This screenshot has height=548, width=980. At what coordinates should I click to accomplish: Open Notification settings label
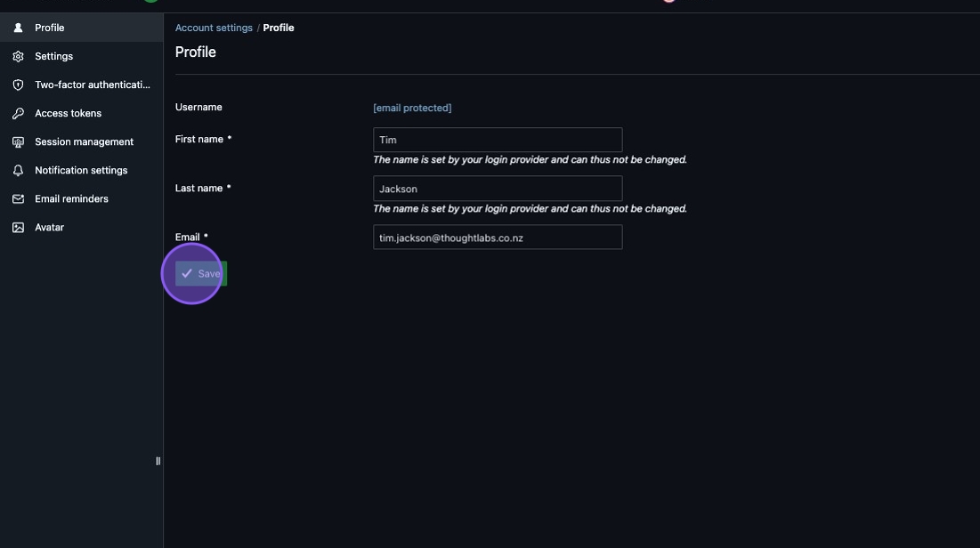[81, 170]
